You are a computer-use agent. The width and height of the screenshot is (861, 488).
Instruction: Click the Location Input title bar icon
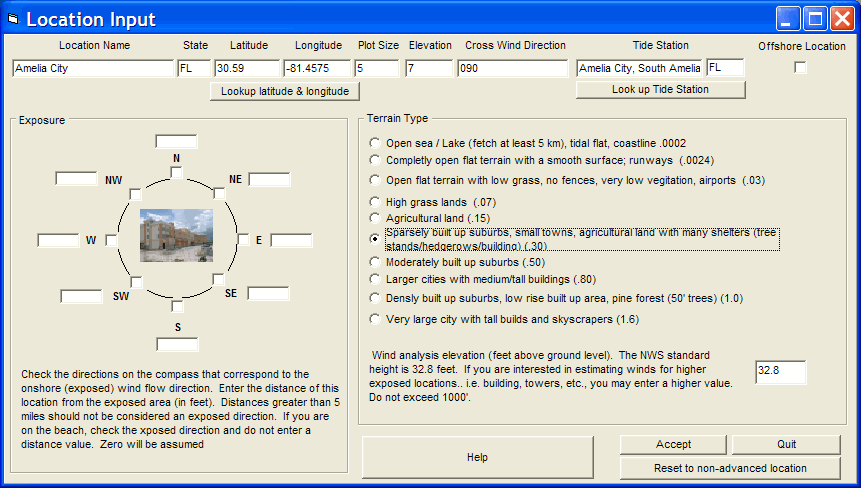(x=13, y=18)
